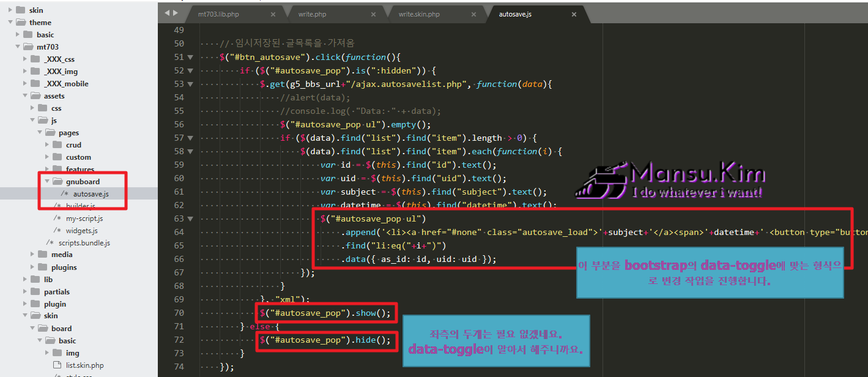Close the mt703.lib.php tab
868x377 pixels.
pos(273,14)
